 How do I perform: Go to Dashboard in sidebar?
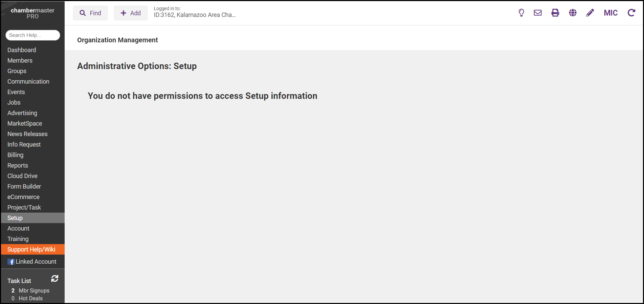(22, 50)
